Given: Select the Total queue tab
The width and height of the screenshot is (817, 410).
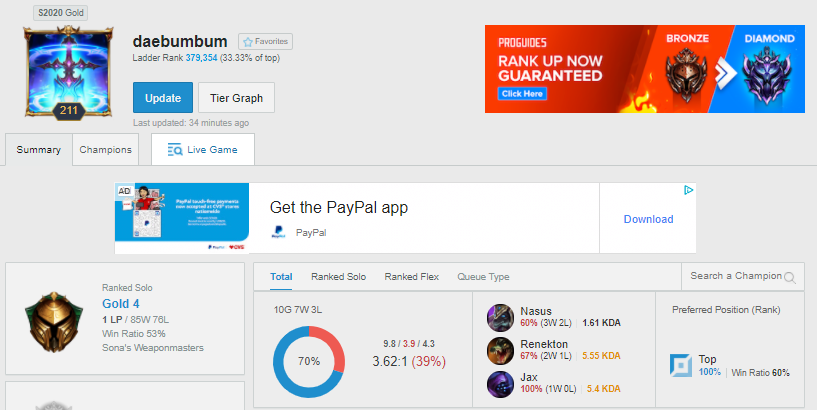Looking at the screenshot, I should point(281,277).
